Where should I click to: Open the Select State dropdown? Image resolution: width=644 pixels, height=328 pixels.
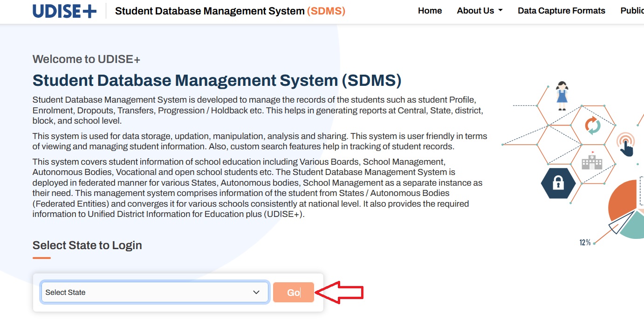(155, 293)
